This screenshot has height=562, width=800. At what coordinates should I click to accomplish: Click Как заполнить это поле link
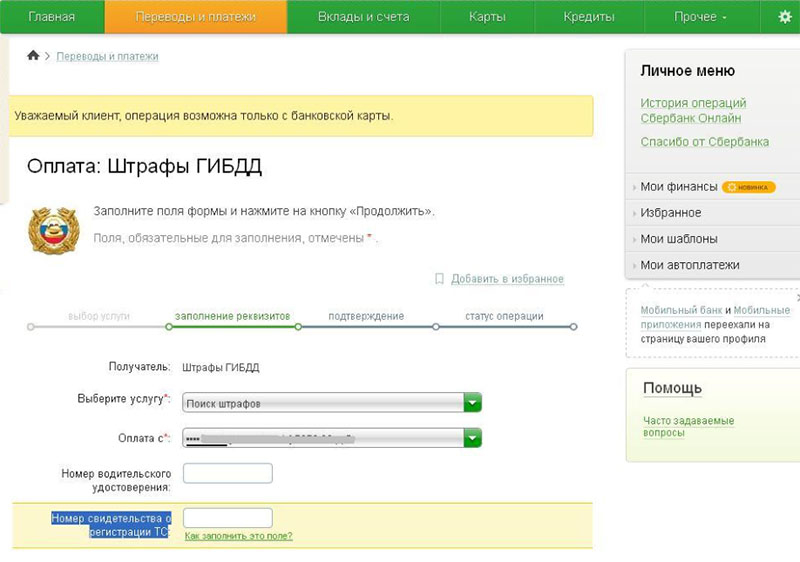[238, 536]
